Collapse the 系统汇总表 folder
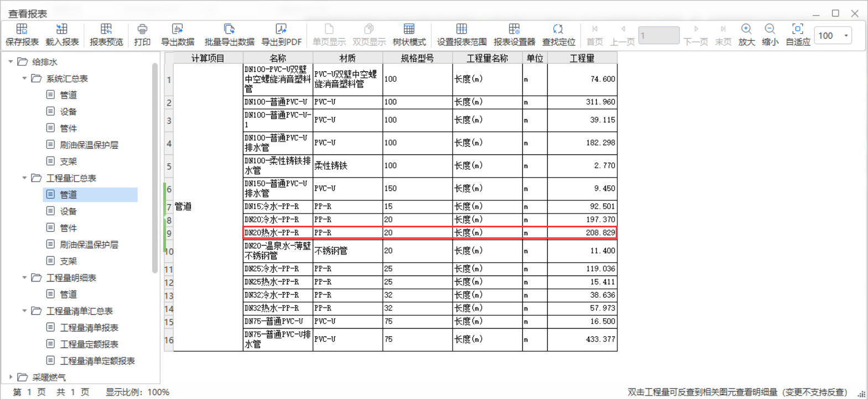 pyautogui.click(x=24, y=79)
